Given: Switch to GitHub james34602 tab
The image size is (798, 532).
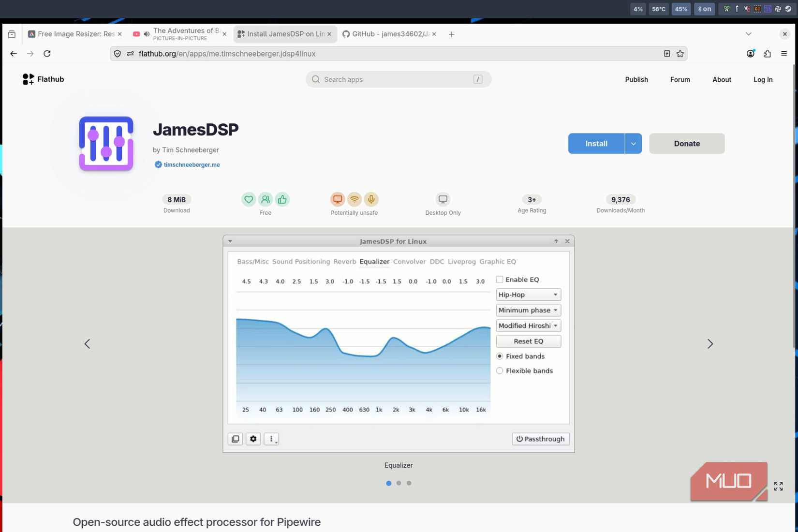Looking at the screenshot, I should 389,34.
